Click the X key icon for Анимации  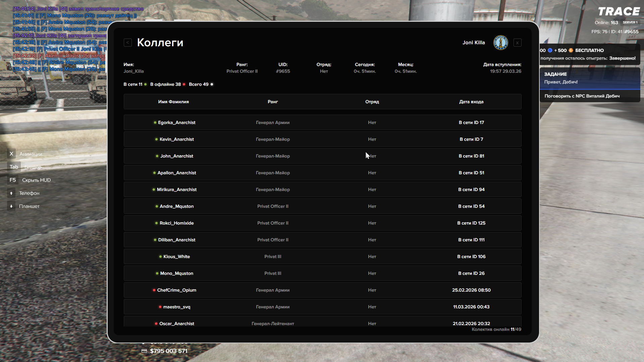coord(11,154)
